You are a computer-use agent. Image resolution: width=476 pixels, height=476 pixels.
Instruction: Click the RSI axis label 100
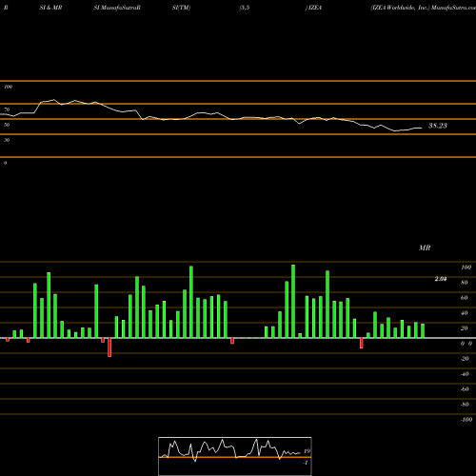tap(8, 87)
